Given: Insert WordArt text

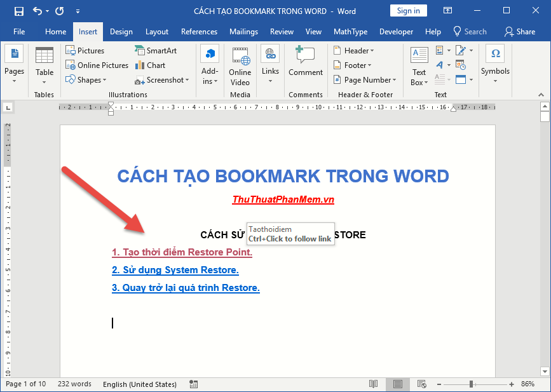Looking at the screenshot, I should tap(440, 65).
